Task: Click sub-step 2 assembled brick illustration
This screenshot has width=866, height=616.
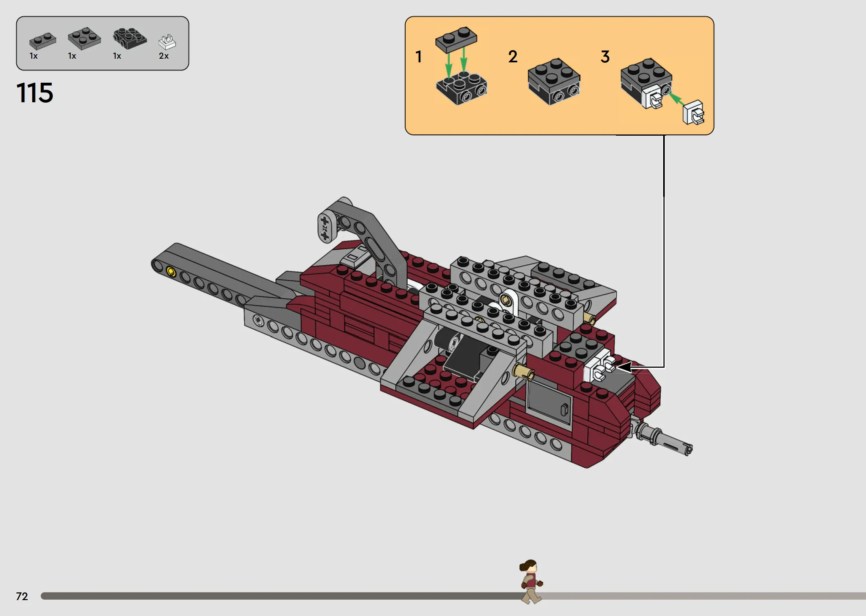Action: [x=554, y=81]
